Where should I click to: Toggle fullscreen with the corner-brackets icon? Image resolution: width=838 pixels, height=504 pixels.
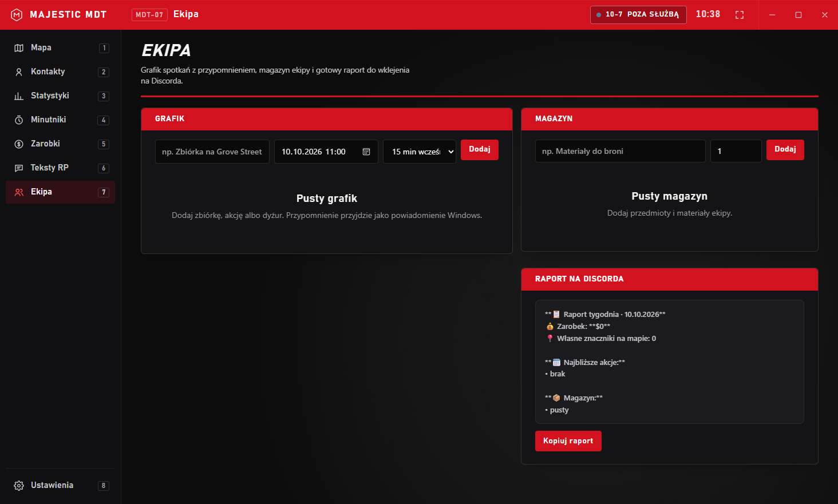[740, 15]
